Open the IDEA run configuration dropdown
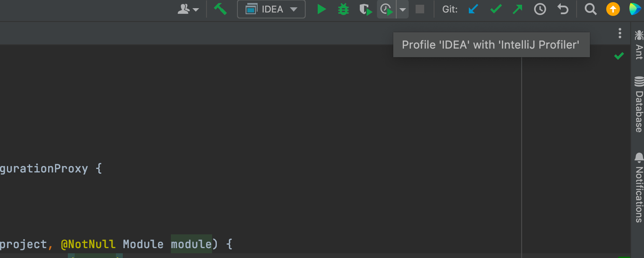The height and width of the screenshot is (258, 644). click(x=271, y=9)
